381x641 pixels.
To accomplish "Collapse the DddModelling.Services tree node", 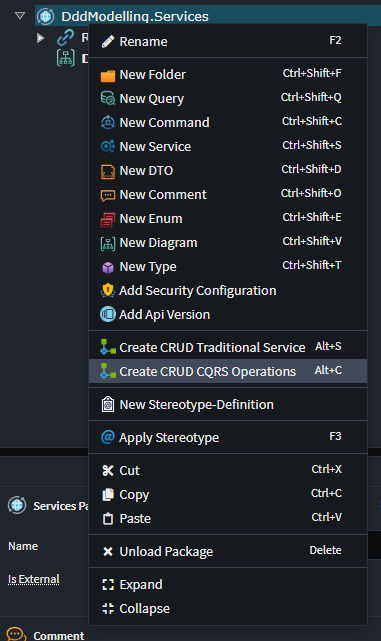I will [x=20, y=16].
